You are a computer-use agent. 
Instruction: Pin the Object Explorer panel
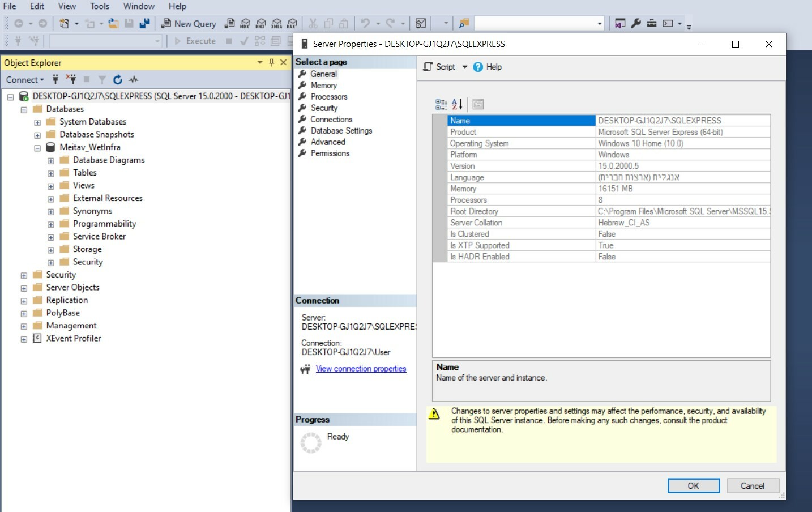(x=272, y=62)
